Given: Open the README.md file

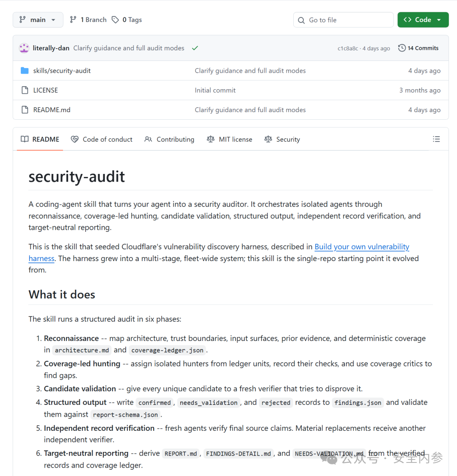Looking at the screenshot, I should click(x=52, y=110).
